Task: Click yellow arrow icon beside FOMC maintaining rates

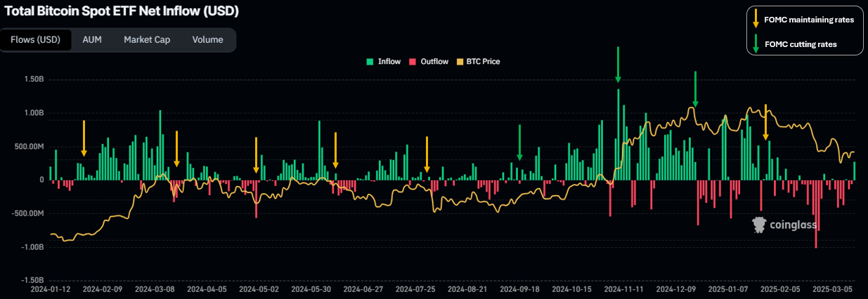Action: pyautogui.click(x=755, y=19)
